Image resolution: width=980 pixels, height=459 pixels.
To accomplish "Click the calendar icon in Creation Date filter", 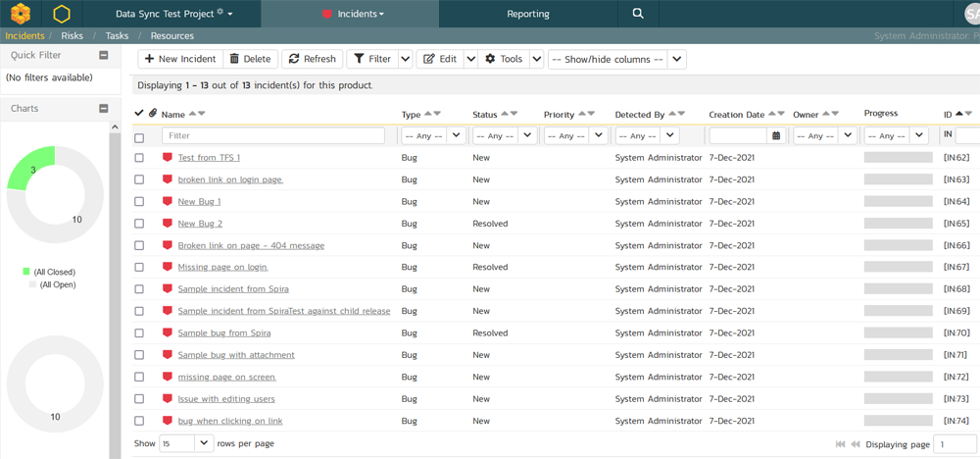I will (x=776, y=136).
